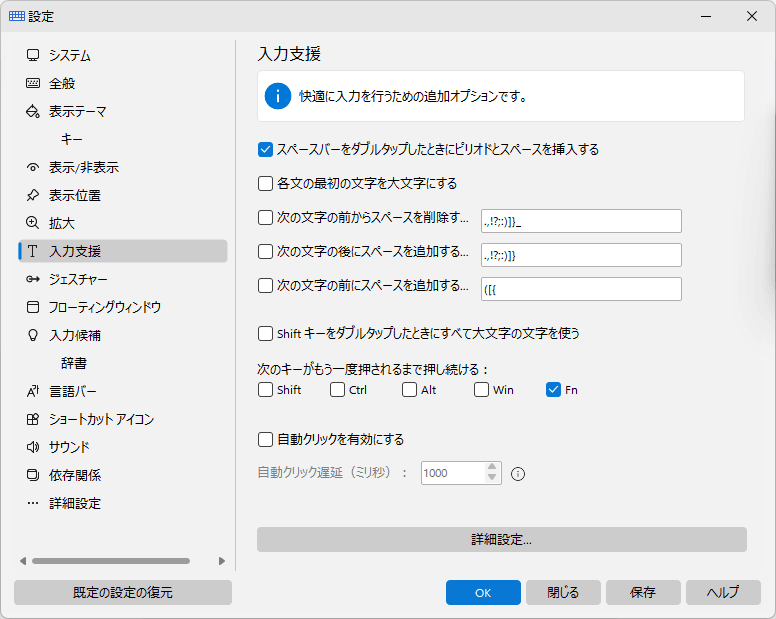Click the magnifier icon beside 拡大
This screenshot has height=619, width=776.
click(33, 223)
